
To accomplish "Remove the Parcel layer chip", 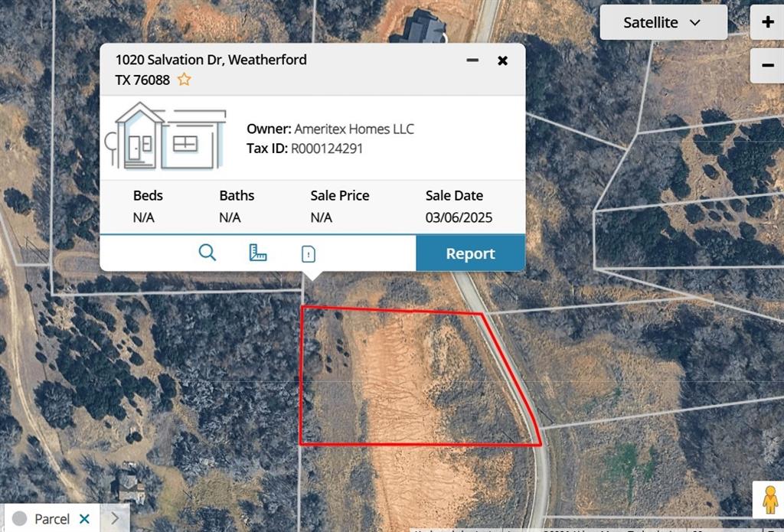I will pyautogui.click(x=84, y=519).
